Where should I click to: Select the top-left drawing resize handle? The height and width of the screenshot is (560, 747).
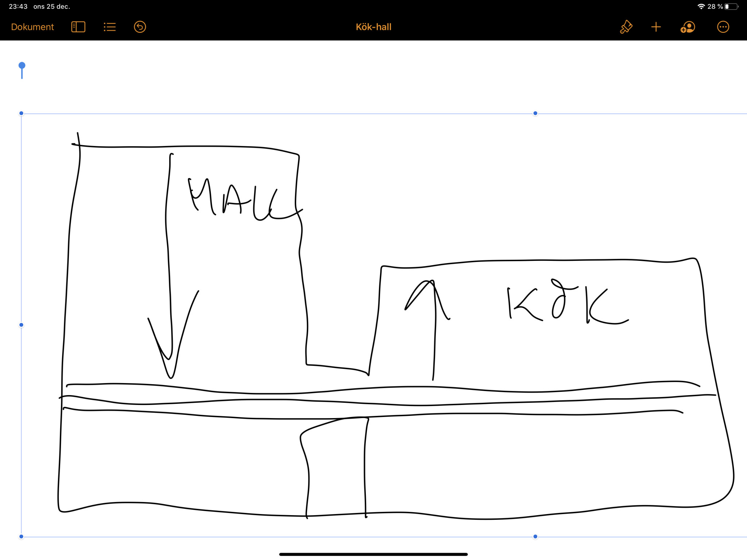pos(21,113)
